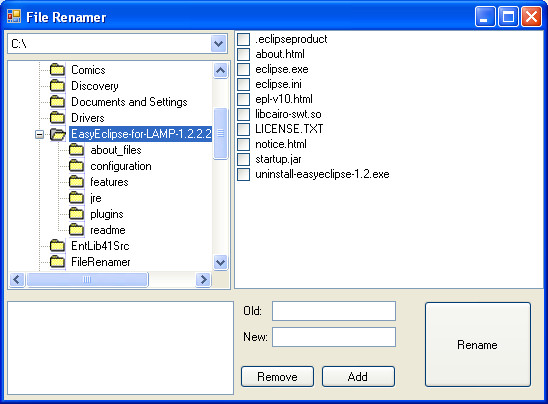548x404 pixels.
Task: Select the FileRenamer folder label
Action: point(101,262)
